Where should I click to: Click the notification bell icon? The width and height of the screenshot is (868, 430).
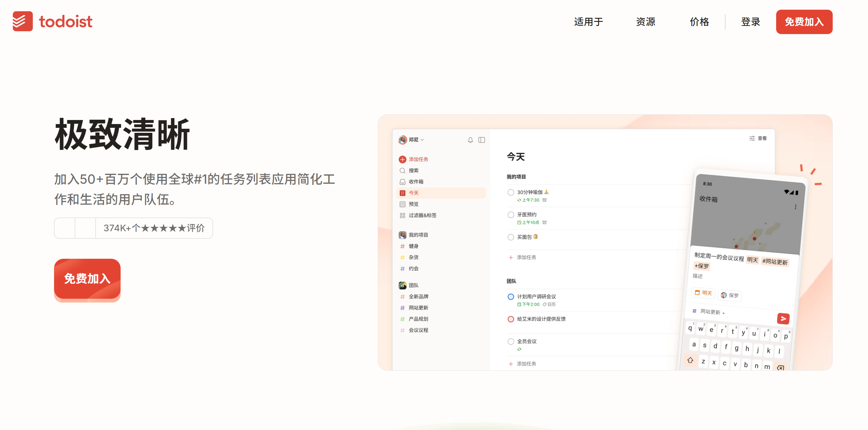[x=470, y=140]
